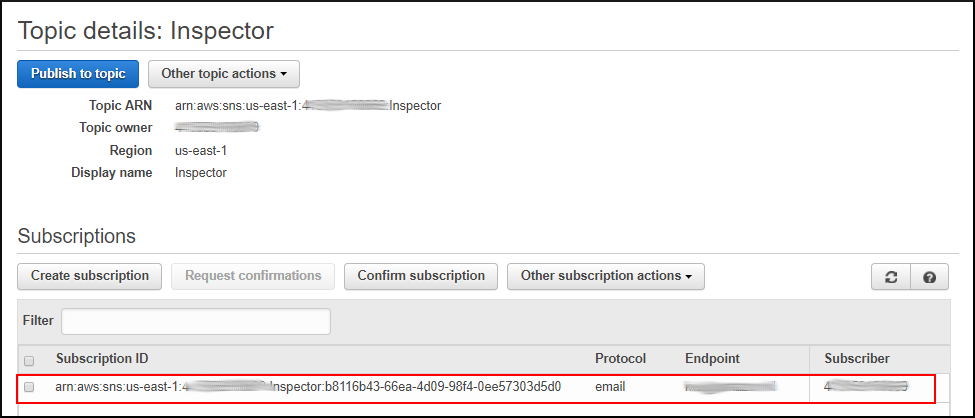Click the Endpoint column header
Viewport: 975px width, 418px height.
coord(713,359)
